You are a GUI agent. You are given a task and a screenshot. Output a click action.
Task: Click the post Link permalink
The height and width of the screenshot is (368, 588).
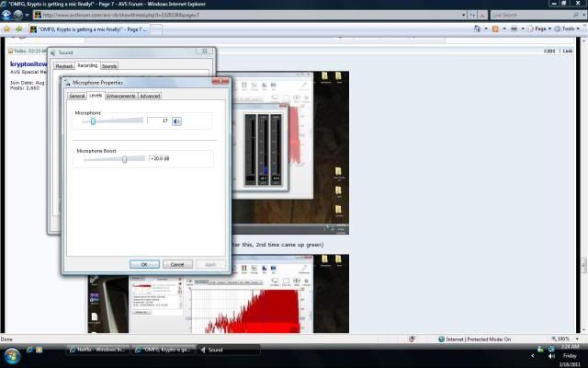point(568,52)
